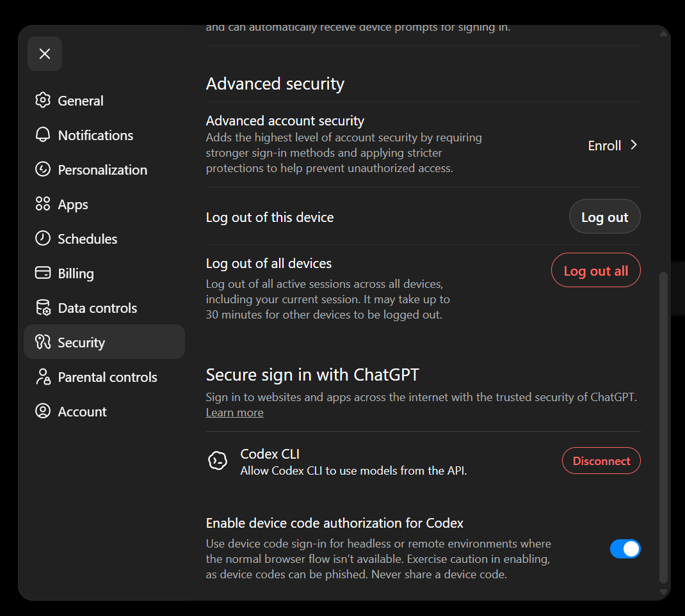Open the Billing tab
Image resolution: width=685 pixels, height=616 pixels.
click(x=104, y=273)
